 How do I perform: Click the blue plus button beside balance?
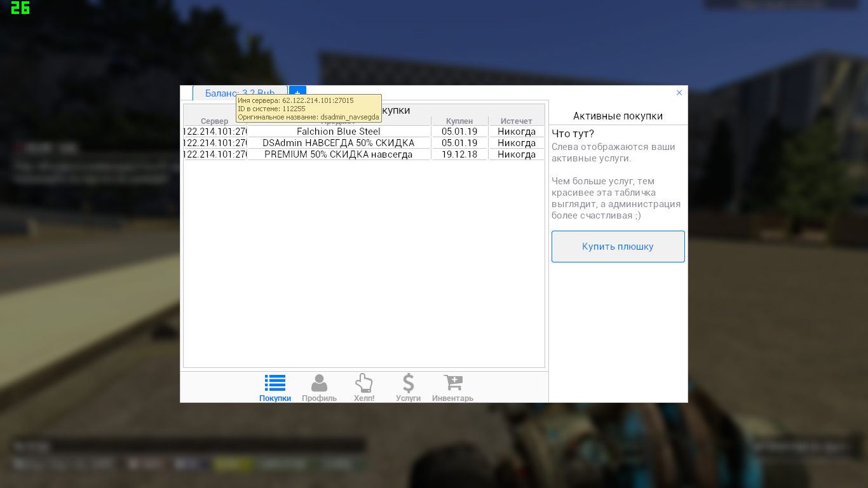point(297,92)
